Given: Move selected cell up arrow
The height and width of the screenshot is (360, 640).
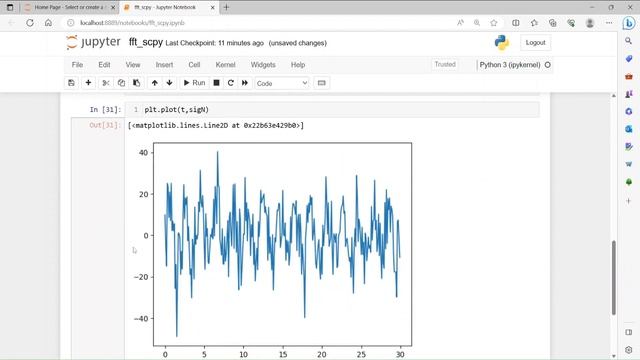Looking at the screenshot, I should point(154,83).
